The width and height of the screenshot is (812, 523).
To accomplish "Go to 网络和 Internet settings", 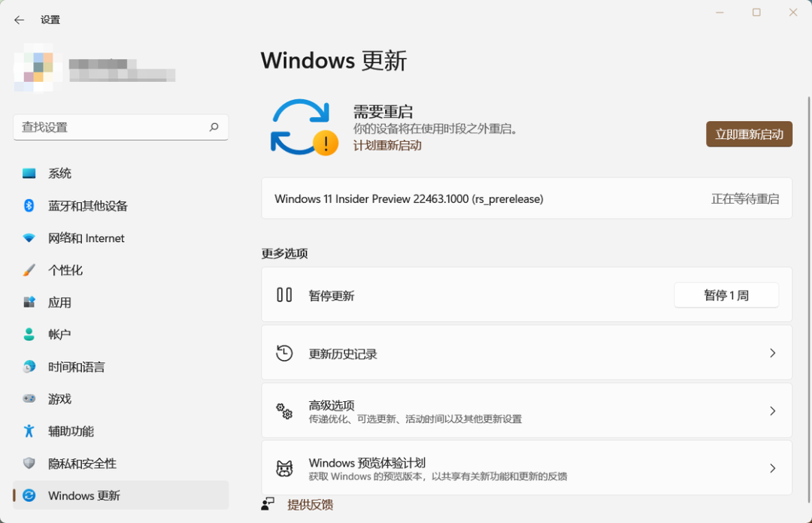I will tap(120, 237).
